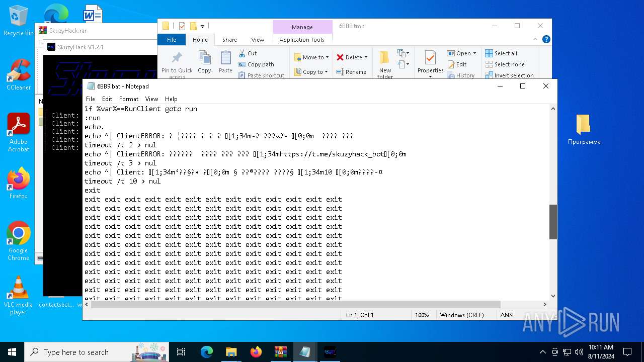The height and width of the screenshot is (362, 644).
Task: Switch to the Share tab in Explorer
Action: click(229, 40)
